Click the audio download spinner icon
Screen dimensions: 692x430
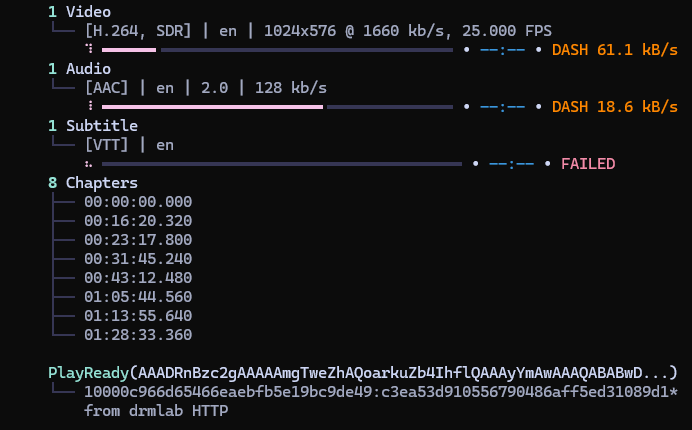click(x=90, y=106)
